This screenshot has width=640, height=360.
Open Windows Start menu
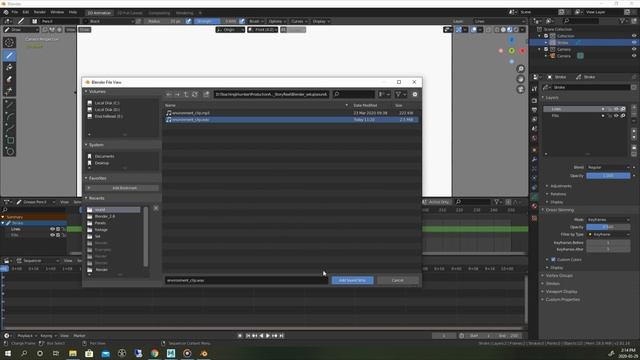[x=7, y=353]
